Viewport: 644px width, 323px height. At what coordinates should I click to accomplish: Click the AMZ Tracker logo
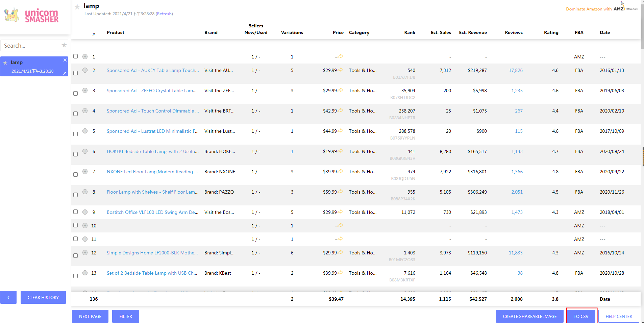coord(626,7)
